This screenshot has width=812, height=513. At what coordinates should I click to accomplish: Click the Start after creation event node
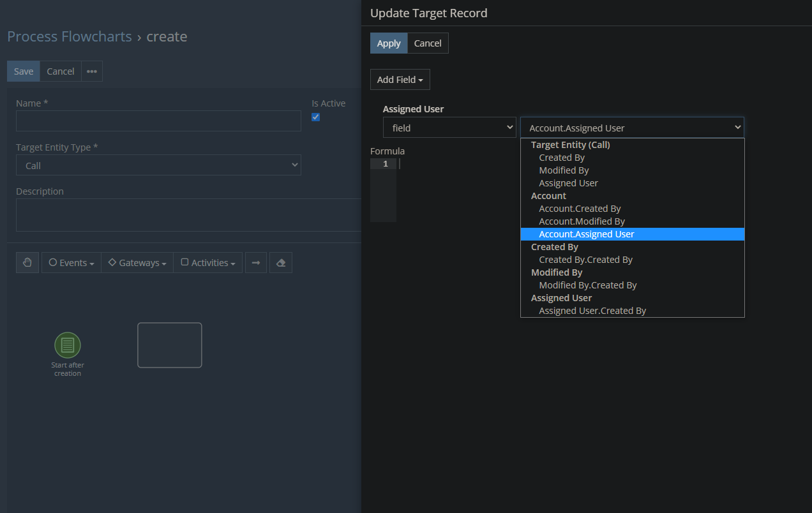point(68,345)
